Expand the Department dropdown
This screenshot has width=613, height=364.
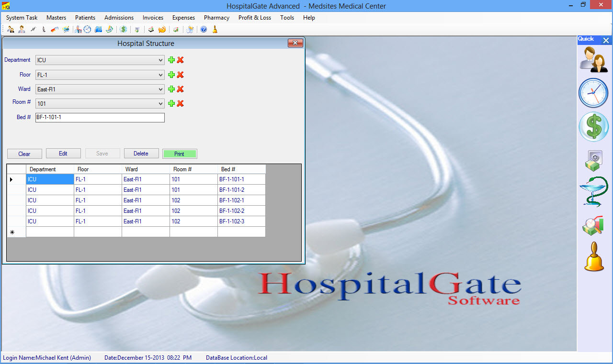pos(160,60)
